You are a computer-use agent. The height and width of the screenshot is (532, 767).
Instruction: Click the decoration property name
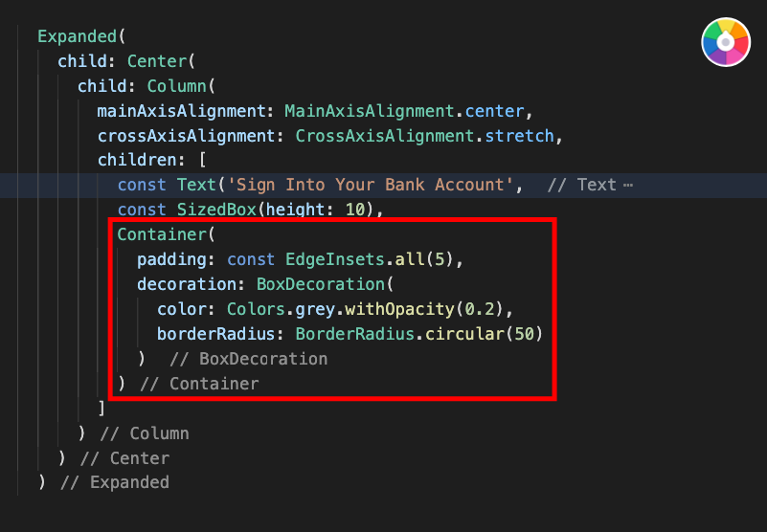[186, 284]
